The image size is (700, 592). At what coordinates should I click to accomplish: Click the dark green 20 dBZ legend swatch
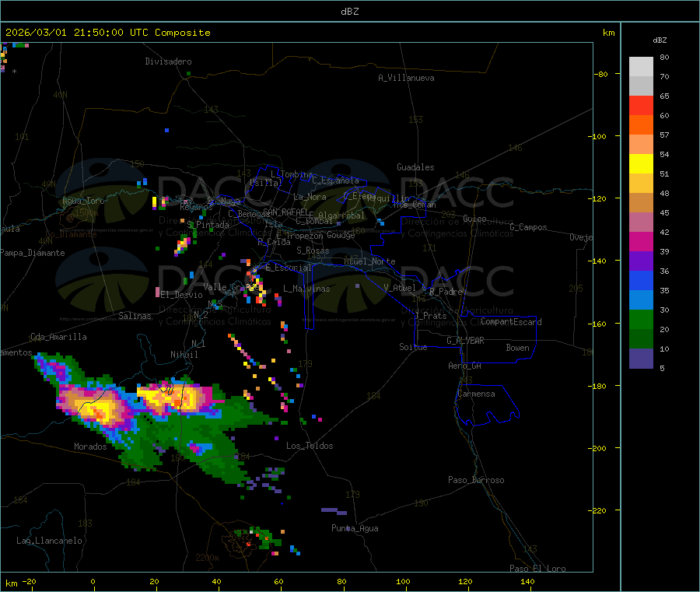point(641,339)
